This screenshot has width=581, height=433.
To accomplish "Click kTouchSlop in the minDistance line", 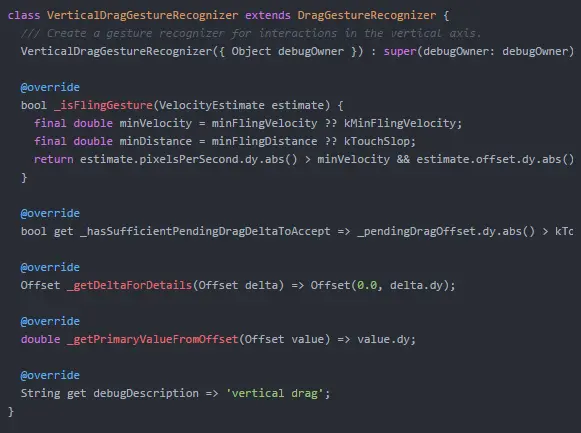I will tap(377, 141).
